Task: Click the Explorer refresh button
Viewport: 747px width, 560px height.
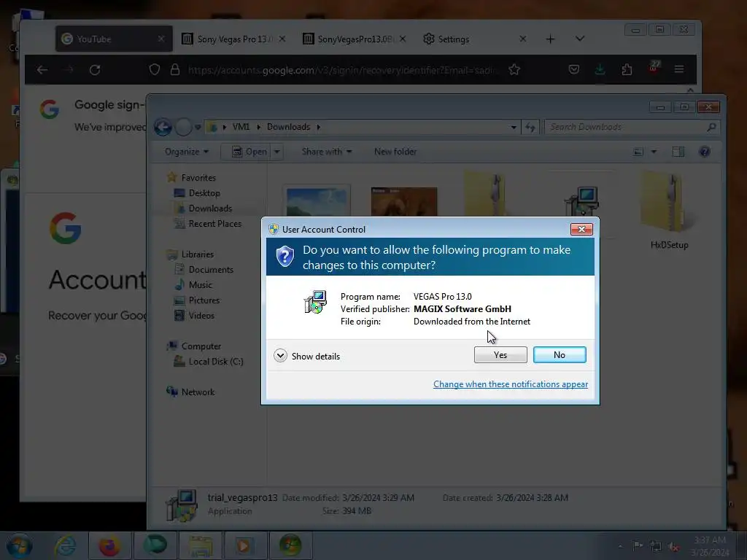Action: tap(530, 127)
